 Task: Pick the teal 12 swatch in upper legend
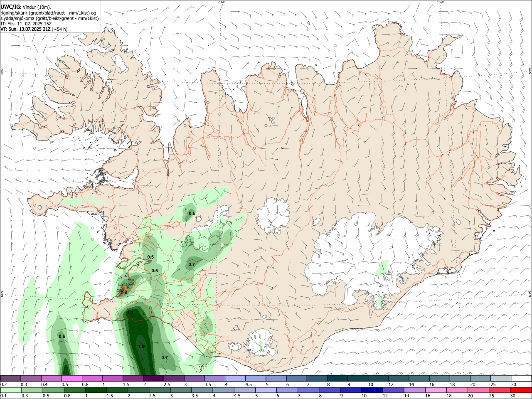398,378
